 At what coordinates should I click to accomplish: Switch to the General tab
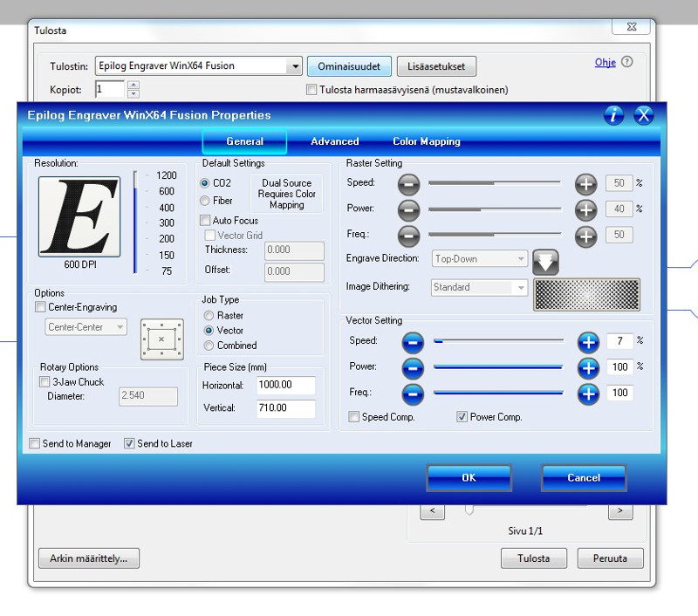click(244, 141)
